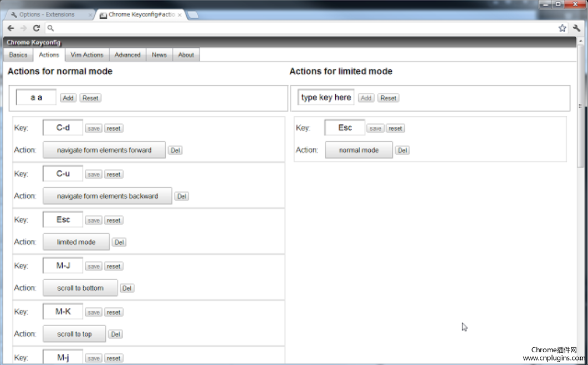Viewport: 588px width, 365px height.
Task: Open the 'normal mode' action selector
Action: 359,150
